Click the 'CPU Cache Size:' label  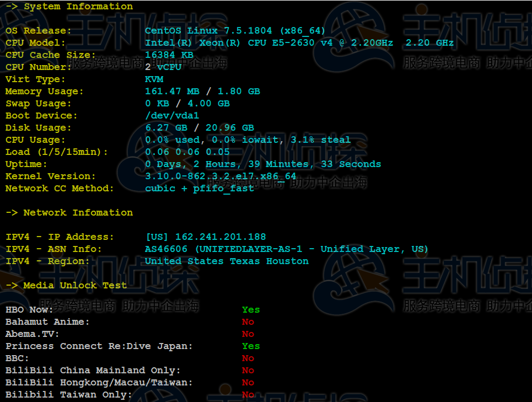(51, 55)
